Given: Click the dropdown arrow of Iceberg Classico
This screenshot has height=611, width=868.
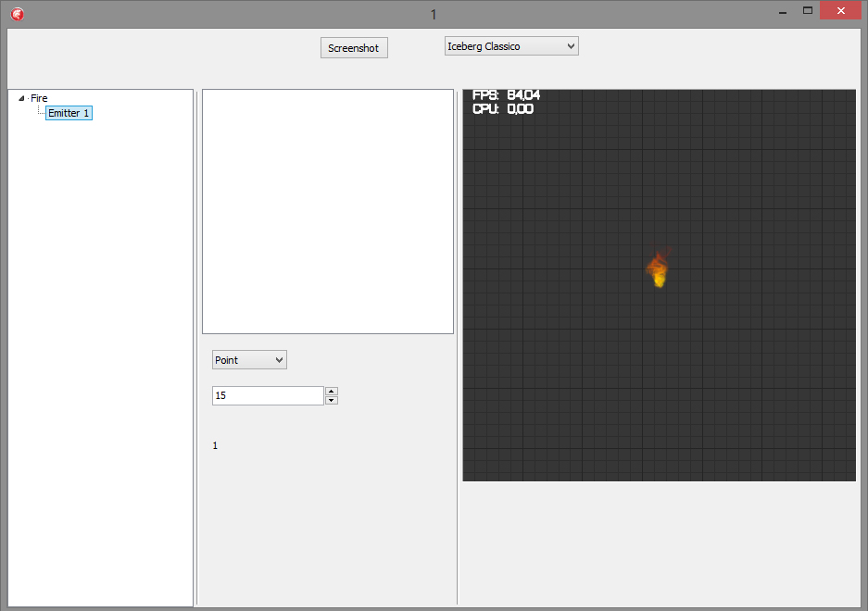Looking at the screenshot, I should tap(571, 46).
